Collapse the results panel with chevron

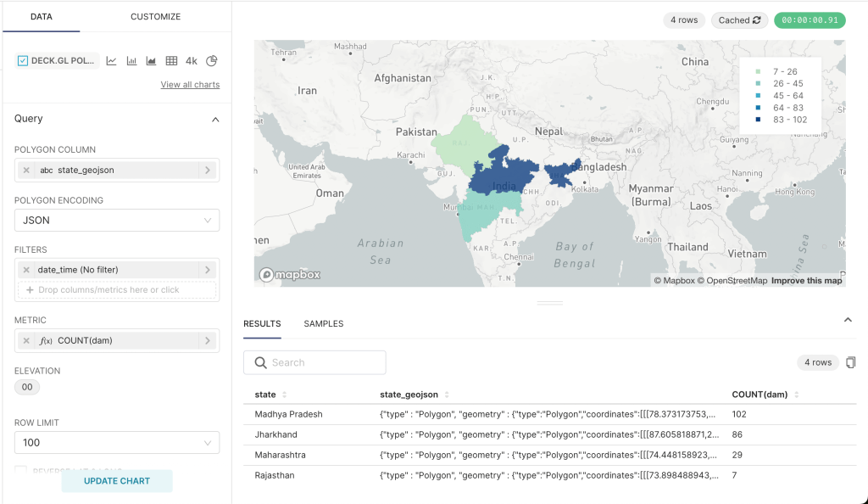coord(848,320)
